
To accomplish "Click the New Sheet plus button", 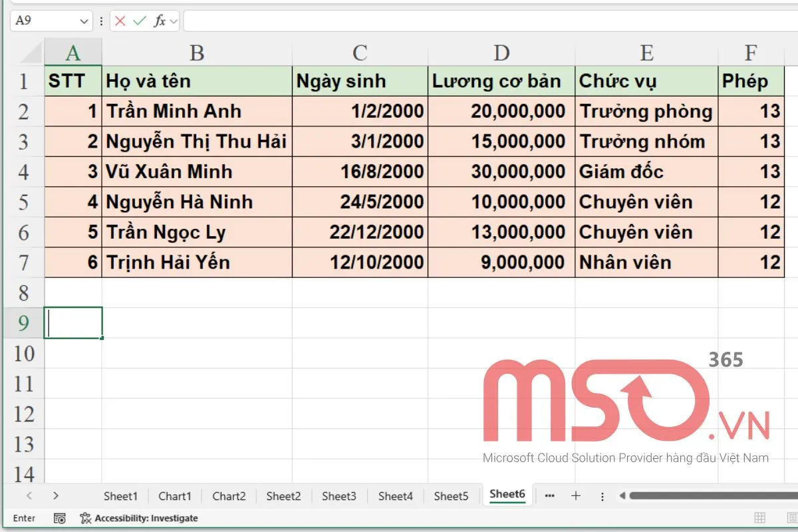I will (x=576, y=495).
